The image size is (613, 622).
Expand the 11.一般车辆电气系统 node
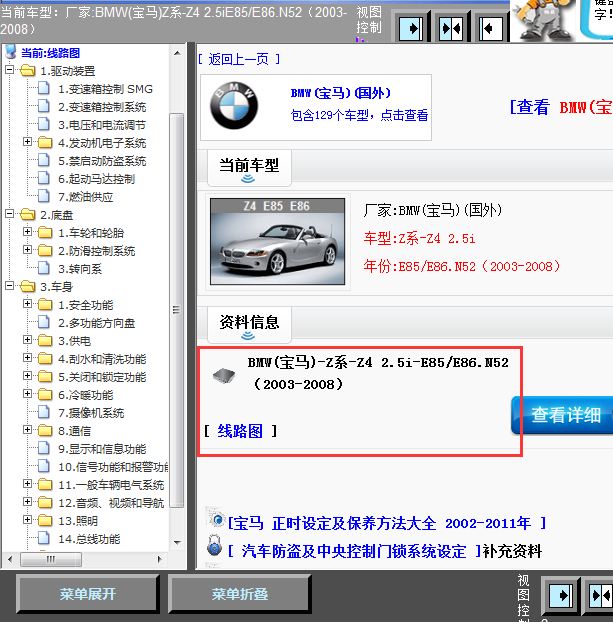click(x=27, y=484)
